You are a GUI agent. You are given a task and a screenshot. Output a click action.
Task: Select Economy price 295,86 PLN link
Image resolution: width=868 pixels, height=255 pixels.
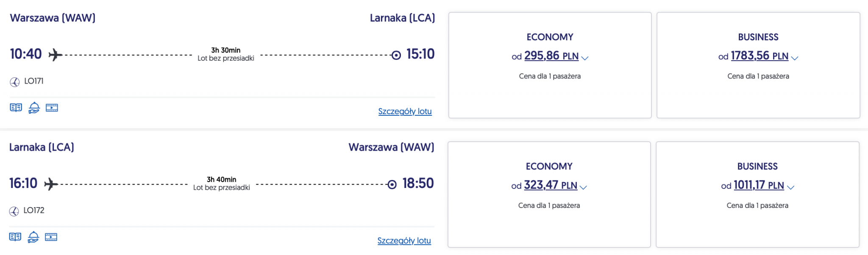tap(551, 56)
